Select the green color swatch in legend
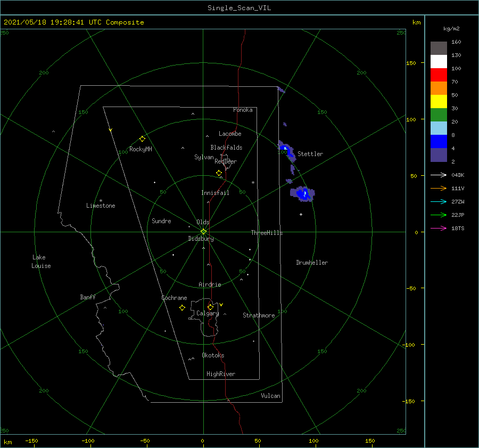Viewport: 479px width, 448px height. click(439, 115)
